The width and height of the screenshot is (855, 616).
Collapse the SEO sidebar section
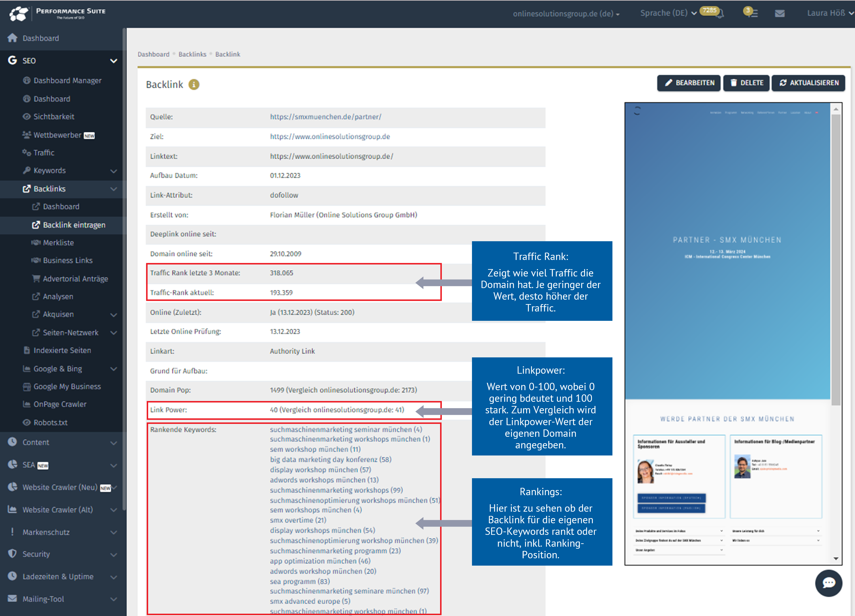click(113, 61)
